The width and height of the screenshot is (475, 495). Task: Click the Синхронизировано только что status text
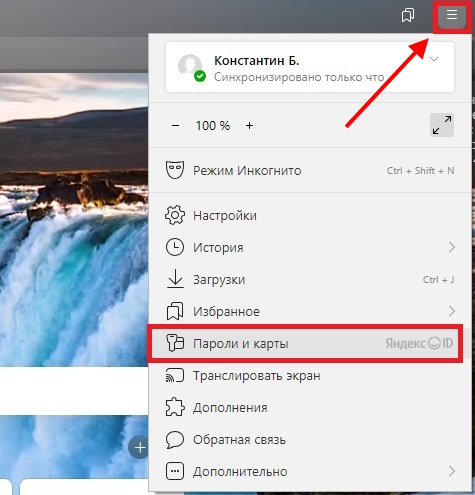(x=299, y=77)
